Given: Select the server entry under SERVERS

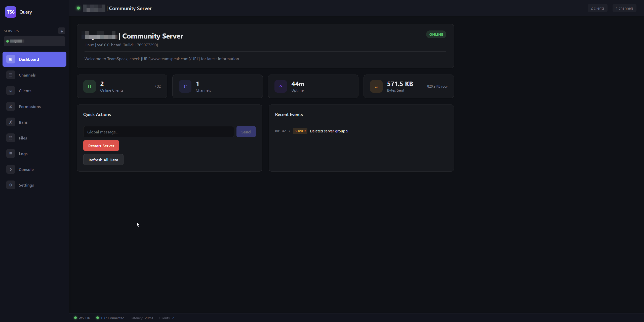Looking at the screenshot, I should pyautogui.click(x=34, y=41).
